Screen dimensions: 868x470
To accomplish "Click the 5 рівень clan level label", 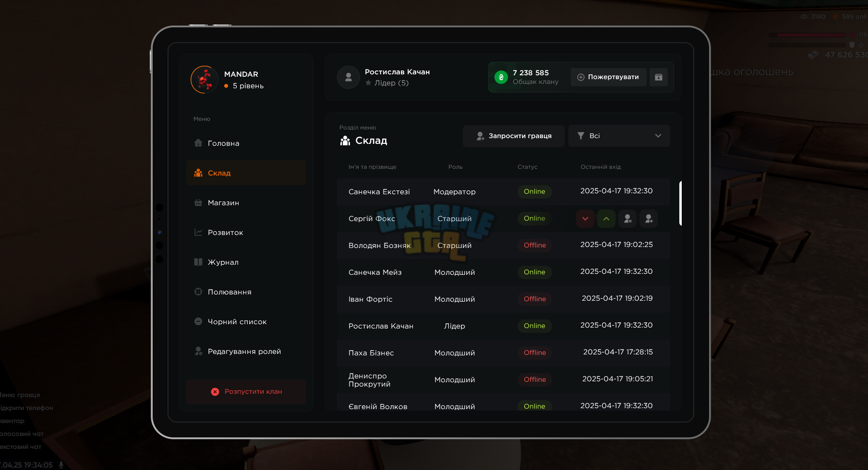I will (x=248, y=86).
